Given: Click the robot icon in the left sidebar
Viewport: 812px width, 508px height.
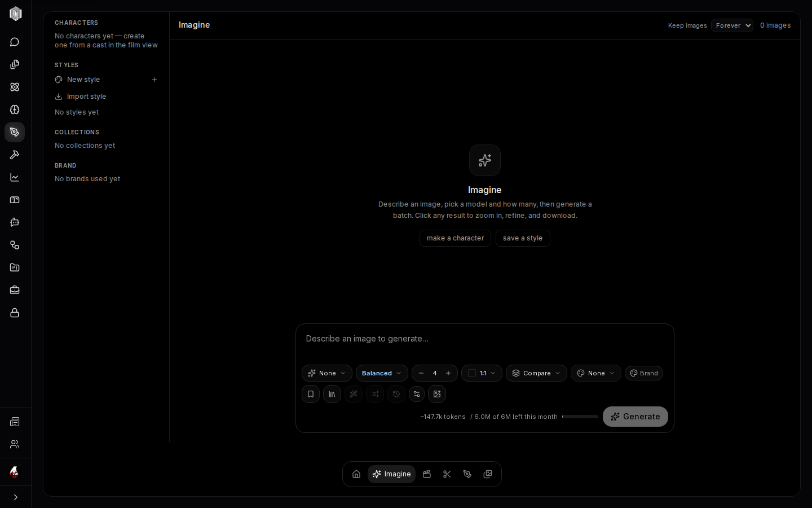Looking at the screenshot, I should point(15,222).
